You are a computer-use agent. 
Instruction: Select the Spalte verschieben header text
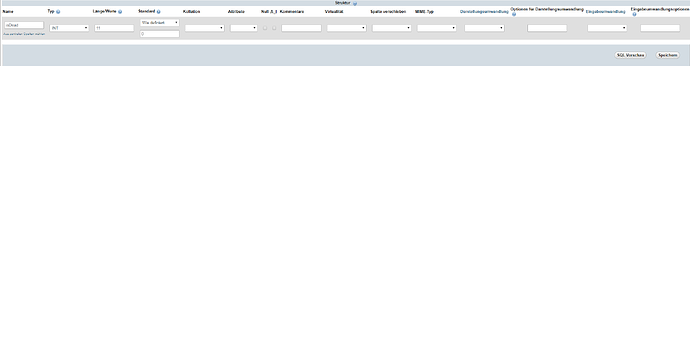(388, 12)
